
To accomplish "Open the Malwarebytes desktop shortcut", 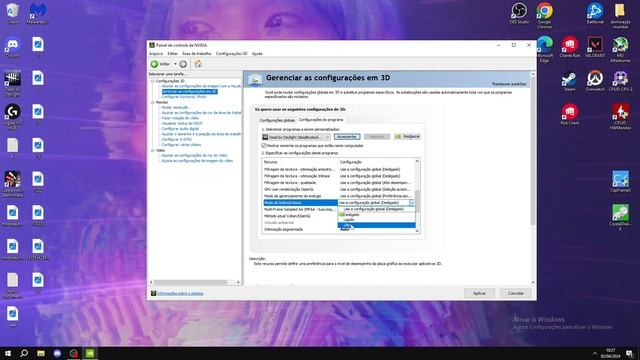I will [38, 12].
